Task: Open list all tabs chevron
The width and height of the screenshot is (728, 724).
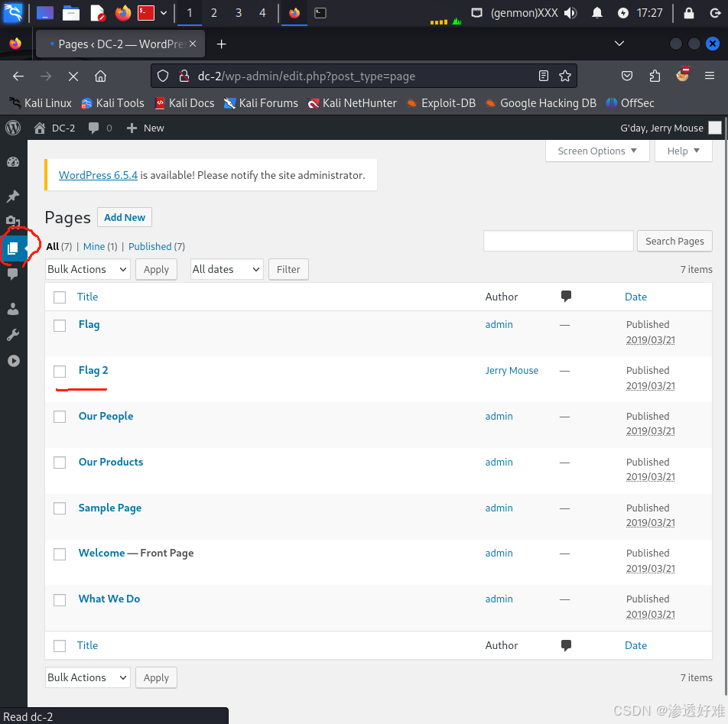Action: [x=619, y=44]
